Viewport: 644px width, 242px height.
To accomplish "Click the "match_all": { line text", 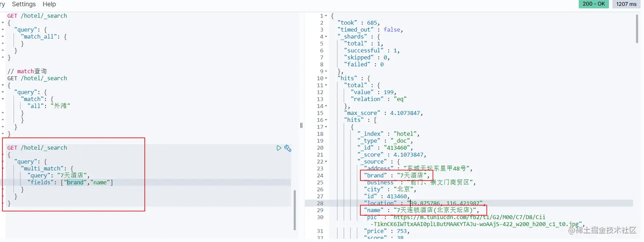I will [43, 37].
